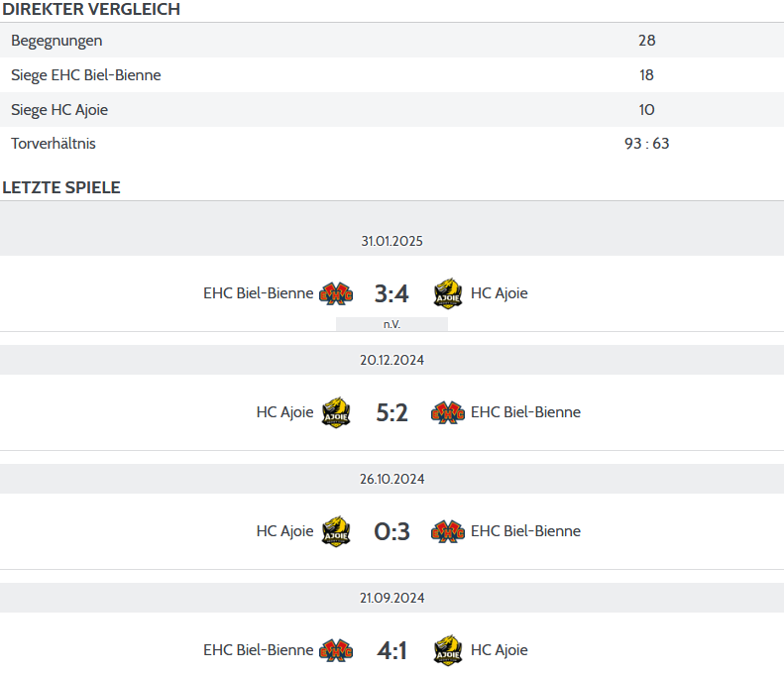
Task: Select EHC Biel-Bienne name in 26.10.2024 game
Action: 525,531
